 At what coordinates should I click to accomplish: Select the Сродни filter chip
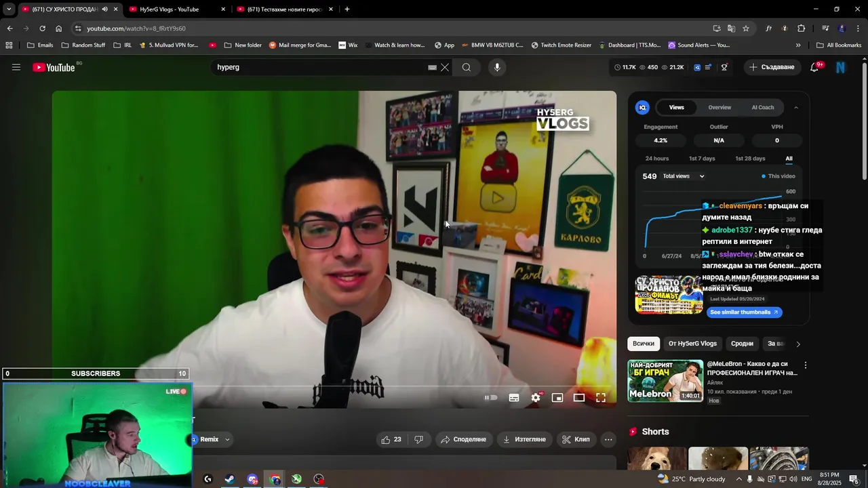[742, 344]
